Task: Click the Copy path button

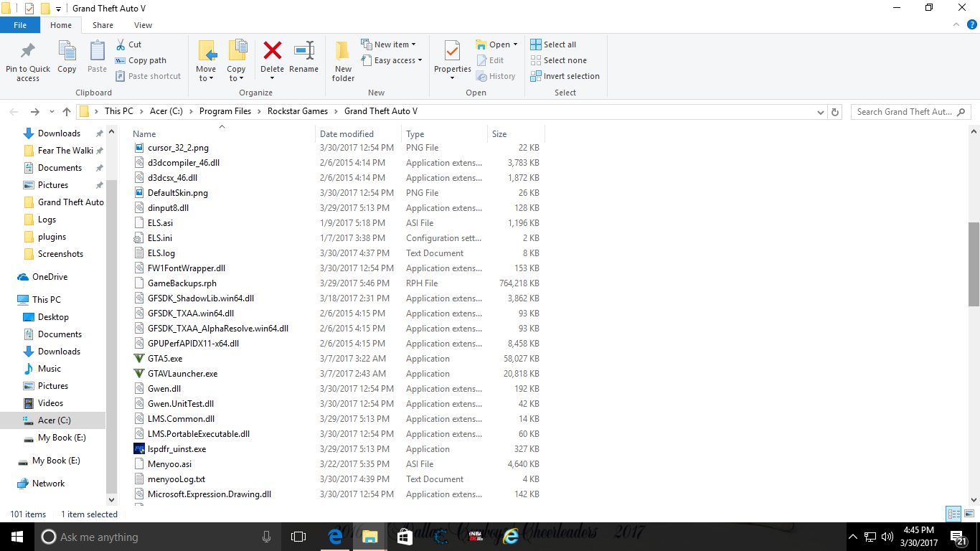Action: 141,60
